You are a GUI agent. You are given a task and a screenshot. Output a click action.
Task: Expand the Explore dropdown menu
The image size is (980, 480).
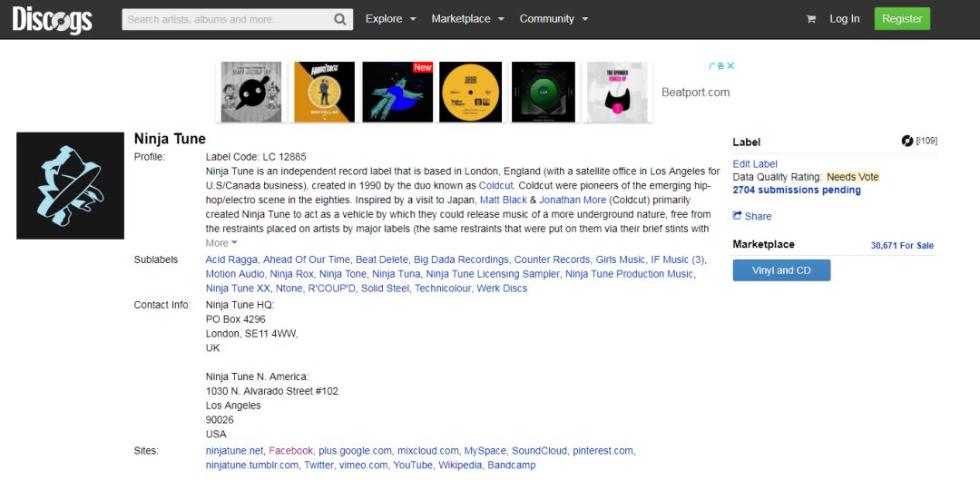pyautogui.click(x=391, y=19)
